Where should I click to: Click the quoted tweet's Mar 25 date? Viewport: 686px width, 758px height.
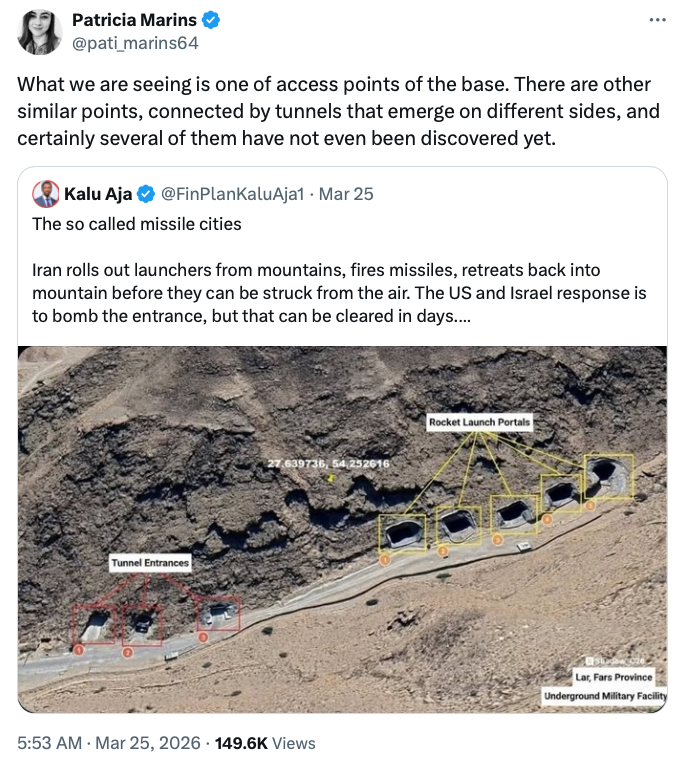pyautogui.click(x=346, y=193)
